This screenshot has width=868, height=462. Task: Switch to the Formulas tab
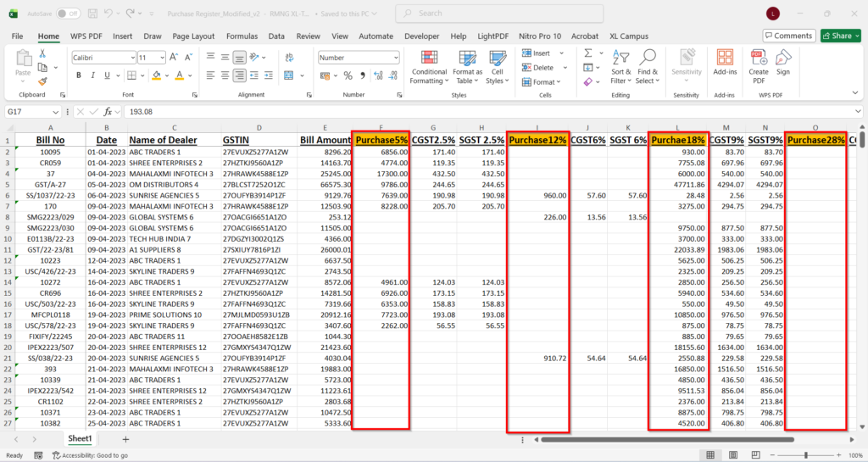242,36
